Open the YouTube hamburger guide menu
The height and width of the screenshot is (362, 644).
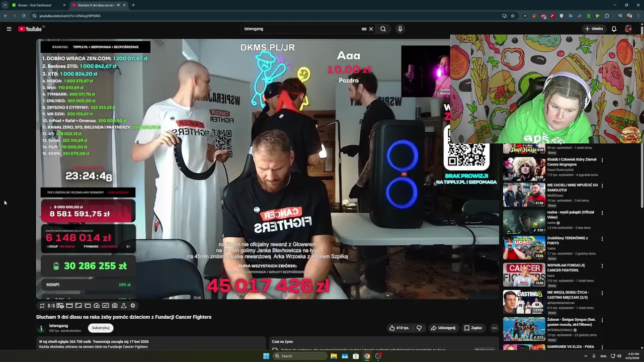(x=9, y=29)
